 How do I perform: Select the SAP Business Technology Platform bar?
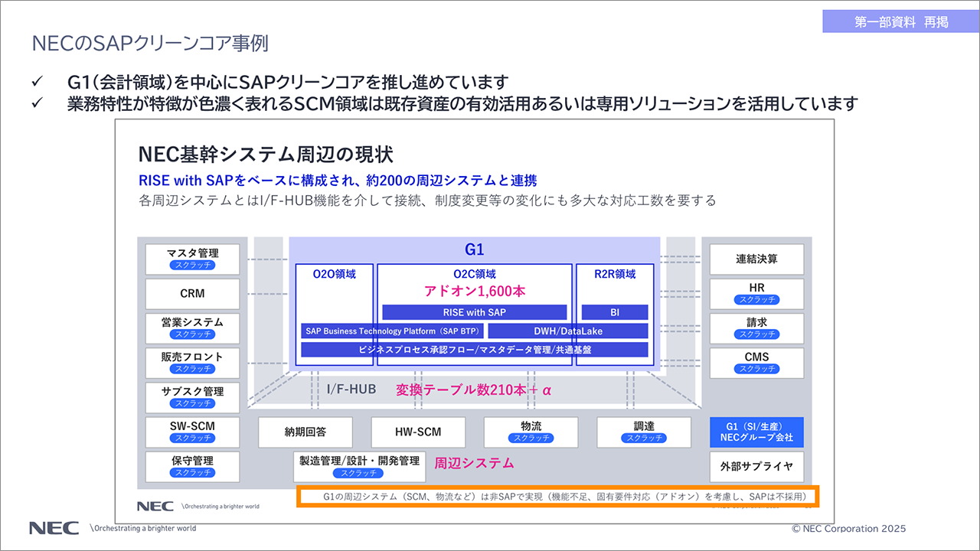391,331
